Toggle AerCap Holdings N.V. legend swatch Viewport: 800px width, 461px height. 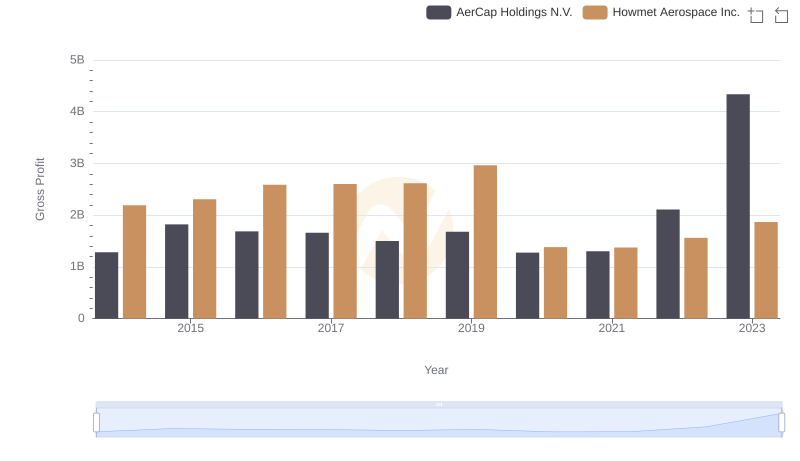click(x=439, y=12)
